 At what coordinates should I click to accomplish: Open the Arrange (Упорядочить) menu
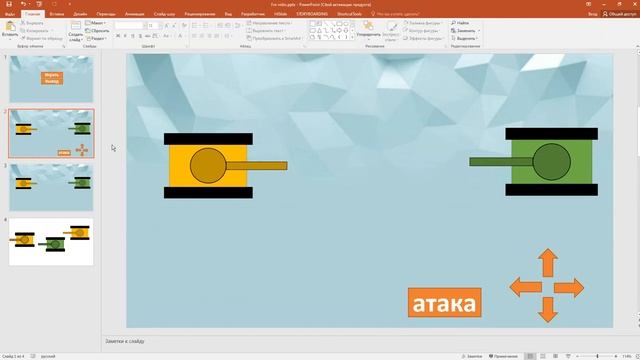pyautogui.click(x=368, y=29)
